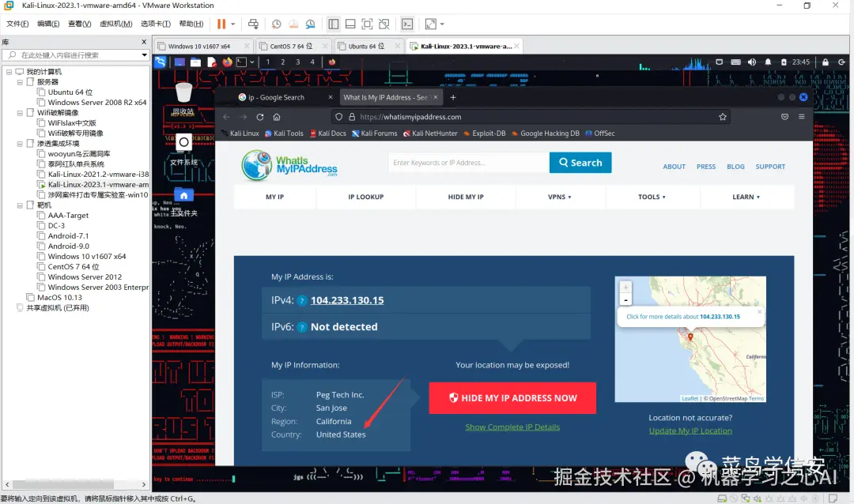Click the VMware console view terminal icon

coord(407,24)
